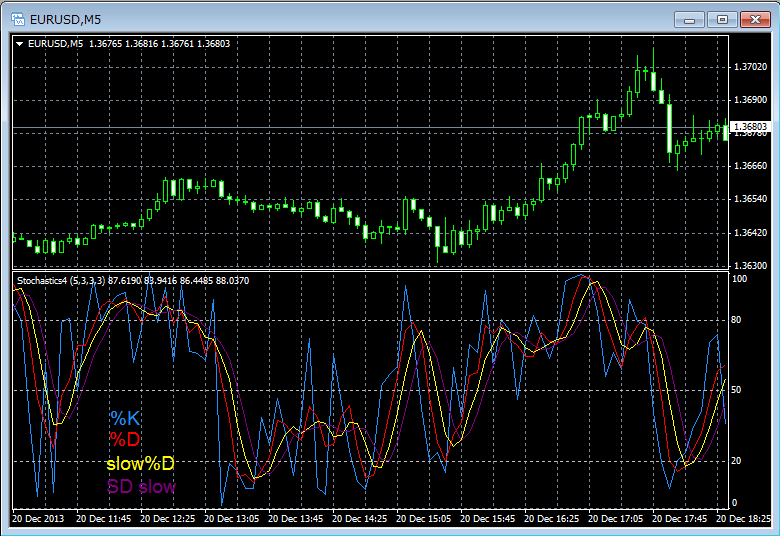
Task: Maximize the EURUSD,M5 chart window
Action: coord(722,19)
